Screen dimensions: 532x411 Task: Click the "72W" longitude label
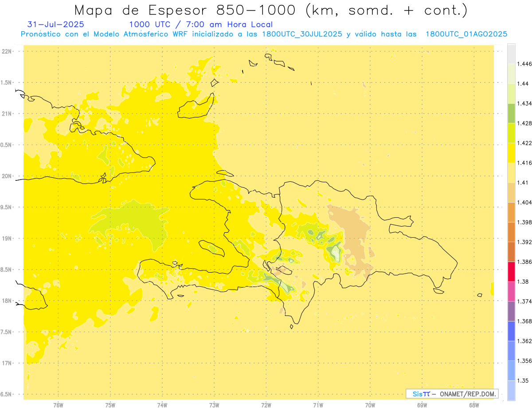coord(266,405)
